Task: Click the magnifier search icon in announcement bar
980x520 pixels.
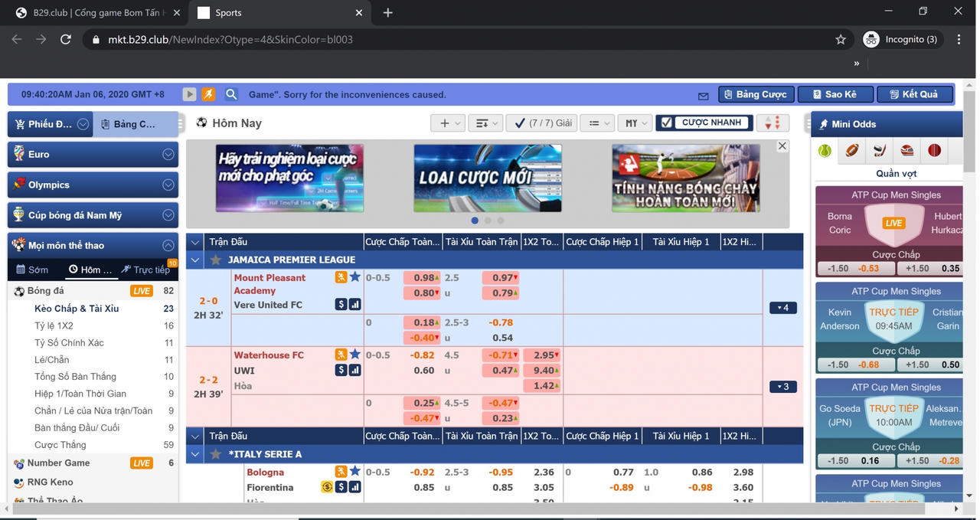Action: 231,94
